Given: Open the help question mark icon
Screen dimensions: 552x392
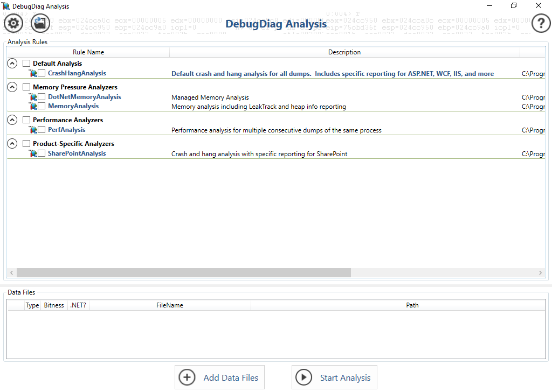Looking at the screenshot, I should click(541, 23).
